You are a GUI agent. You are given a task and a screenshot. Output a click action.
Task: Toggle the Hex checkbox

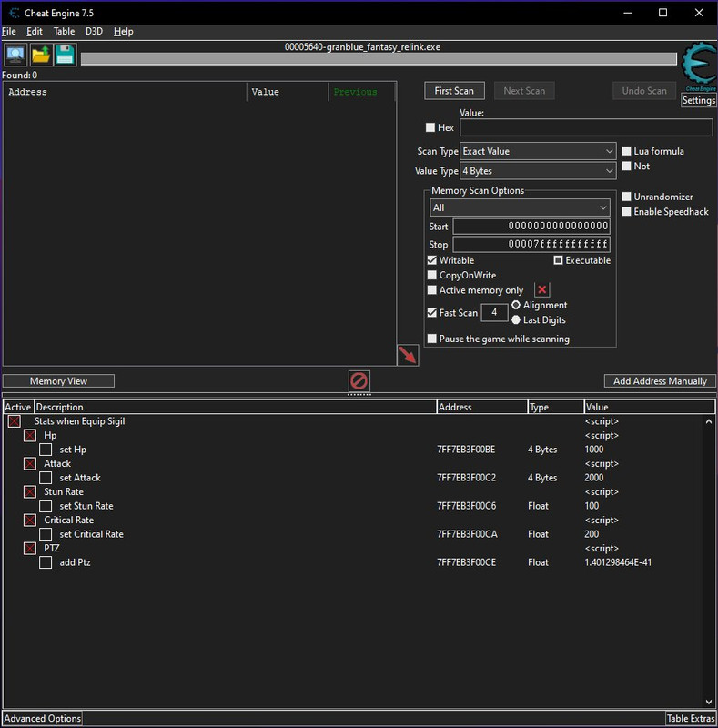point(430,127)
